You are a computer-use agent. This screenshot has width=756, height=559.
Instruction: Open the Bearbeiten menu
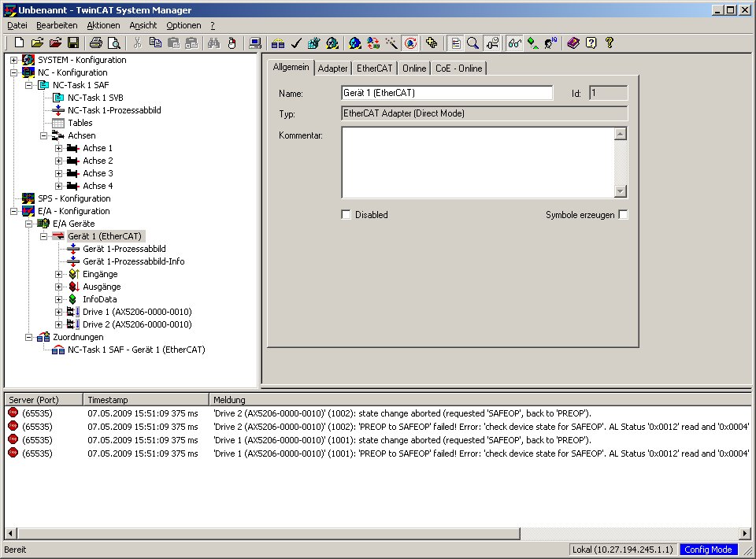coord(57,25)
